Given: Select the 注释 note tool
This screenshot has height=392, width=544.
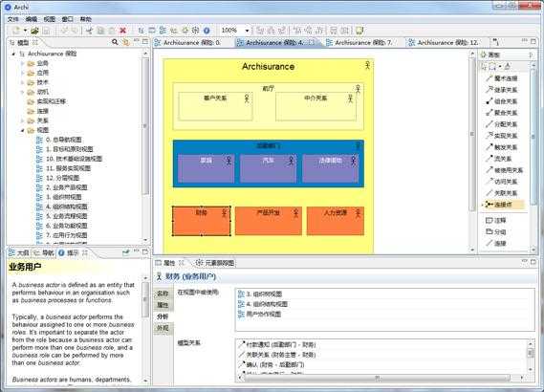Looking at the screenshot, I should click(x=496, y=221).
